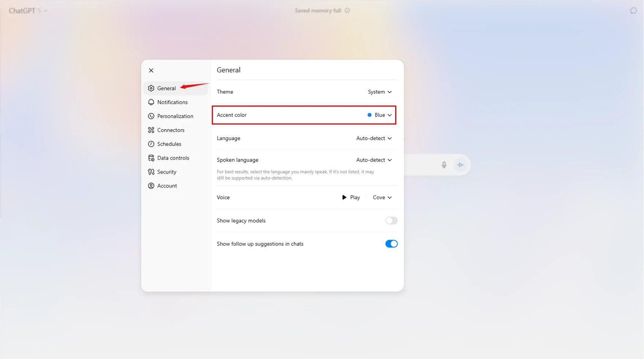Open the Notifications settings tab

[176, 102]
